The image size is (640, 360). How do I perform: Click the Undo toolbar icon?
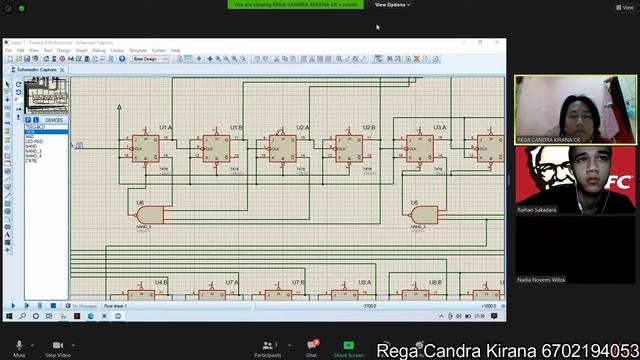[x=257, y=59]
